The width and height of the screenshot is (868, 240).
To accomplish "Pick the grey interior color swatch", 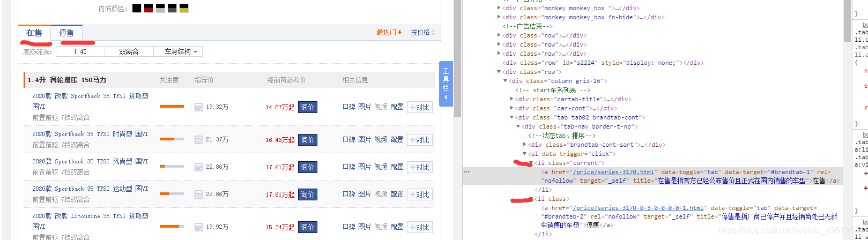I will (160, 8).
